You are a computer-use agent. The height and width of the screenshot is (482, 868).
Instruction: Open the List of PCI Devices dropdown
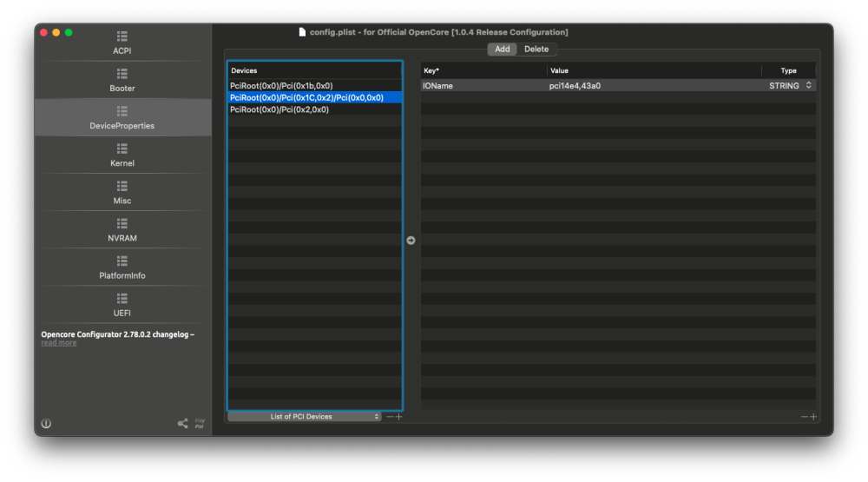pyautogui.click(x=305, y=417)
